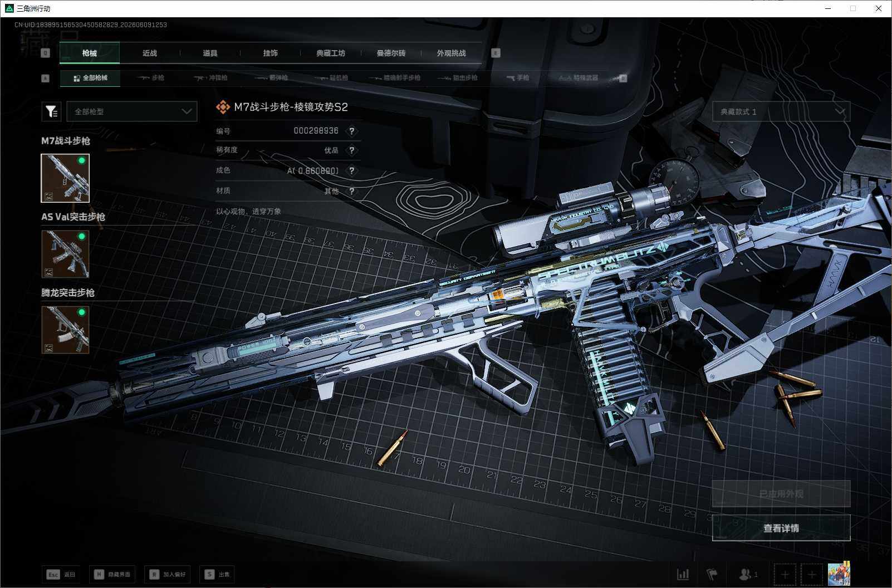Screen dimensions: 892x588
Task: Click the Esc 返回 button
Action: [x=61, y=574]
